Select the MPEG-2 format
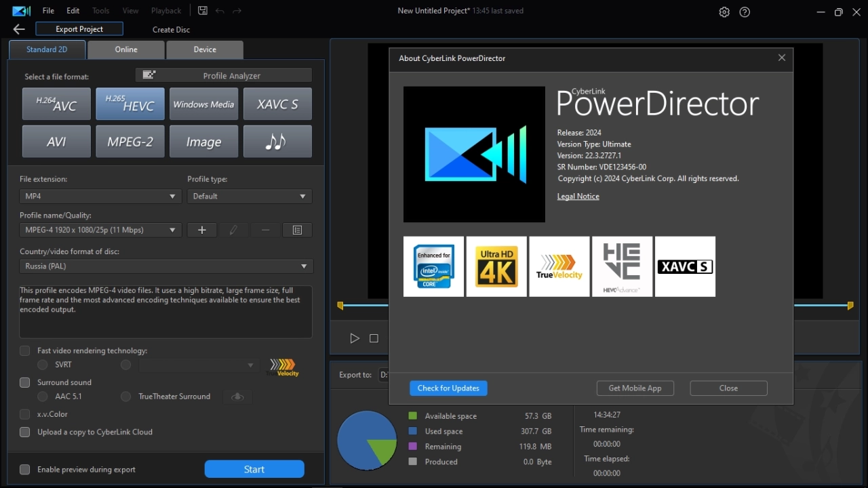Viewport: 868px width, 488px height. pos(130,141)
